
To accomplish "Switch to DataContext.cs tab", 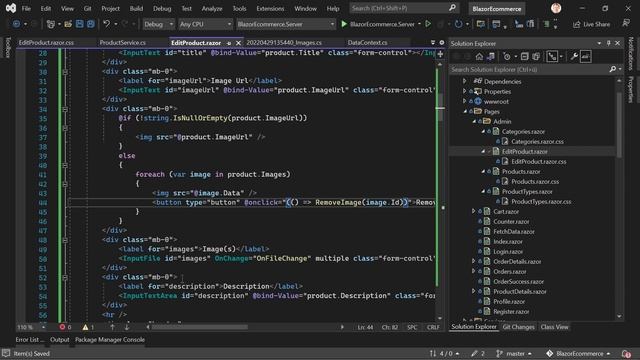I will tap(367, 42).
